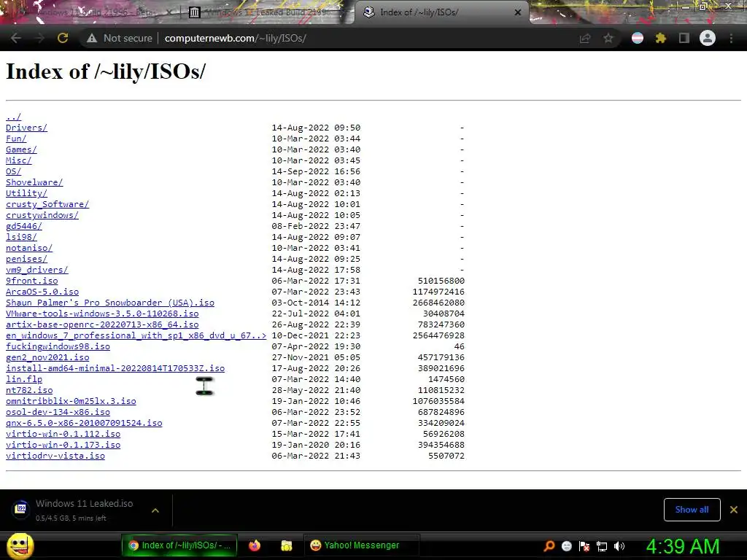
Task: Open the notaniso/ directory link
Action: (x=29, y=248)
